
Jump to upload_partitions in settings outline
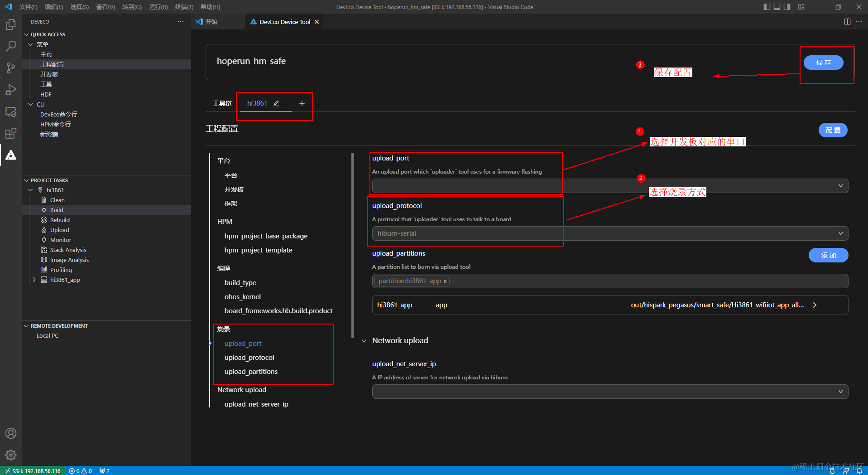251,372
